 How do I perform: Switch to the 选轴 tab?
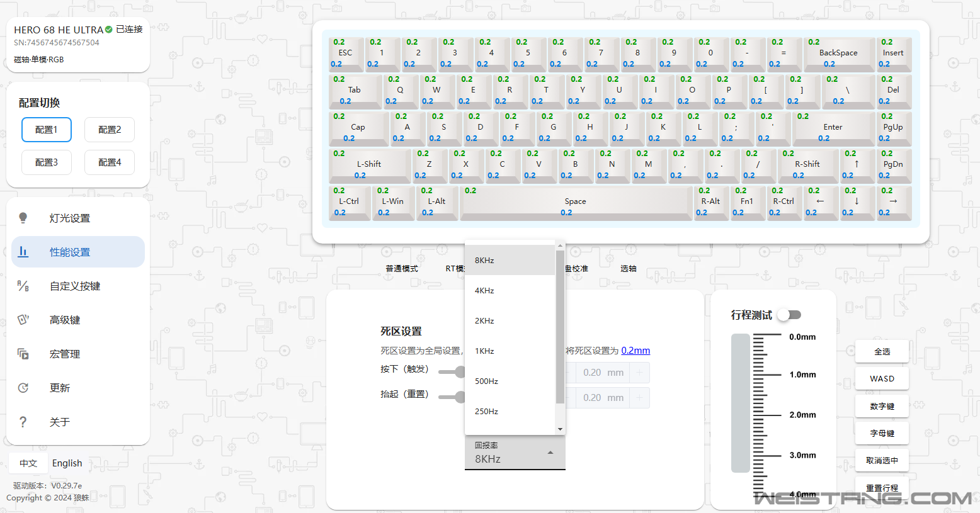tap(629, 268)
